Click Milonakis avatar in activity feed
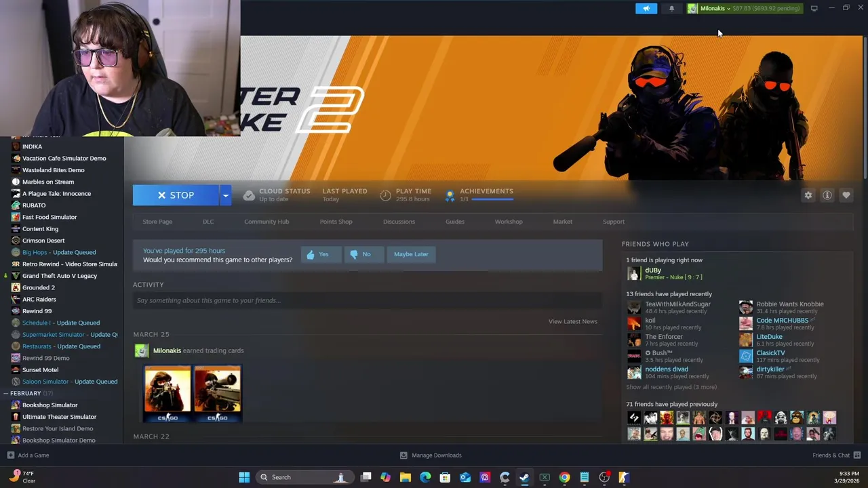The height and width of the screenshot is (488, 868). point(141,350)
